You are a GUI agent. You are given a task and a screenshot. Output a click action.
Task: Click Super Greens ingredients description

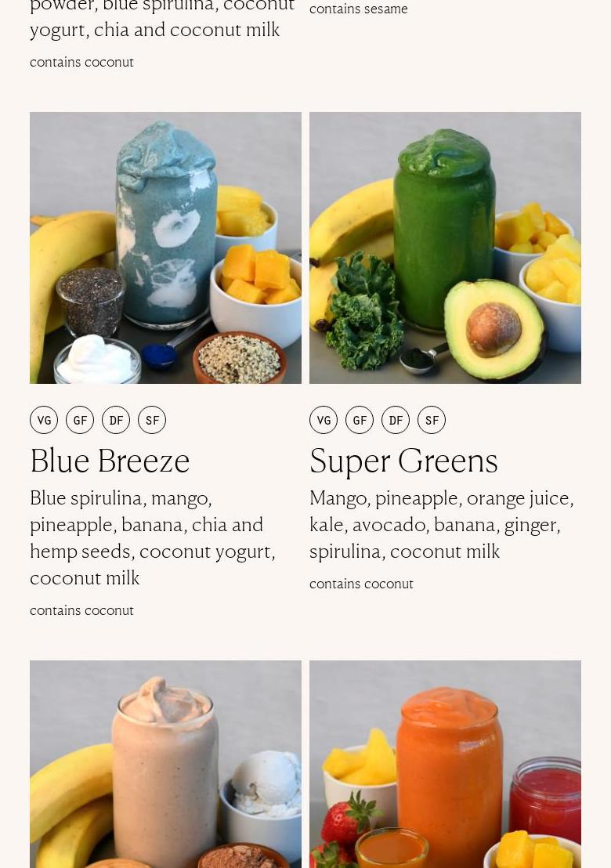pos(442,525)
